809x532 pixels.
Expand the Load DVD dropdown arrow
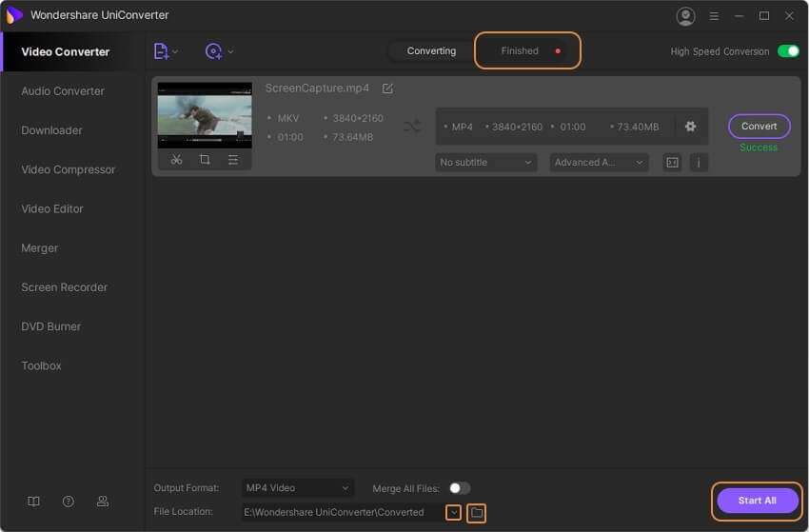click(230, 51)
